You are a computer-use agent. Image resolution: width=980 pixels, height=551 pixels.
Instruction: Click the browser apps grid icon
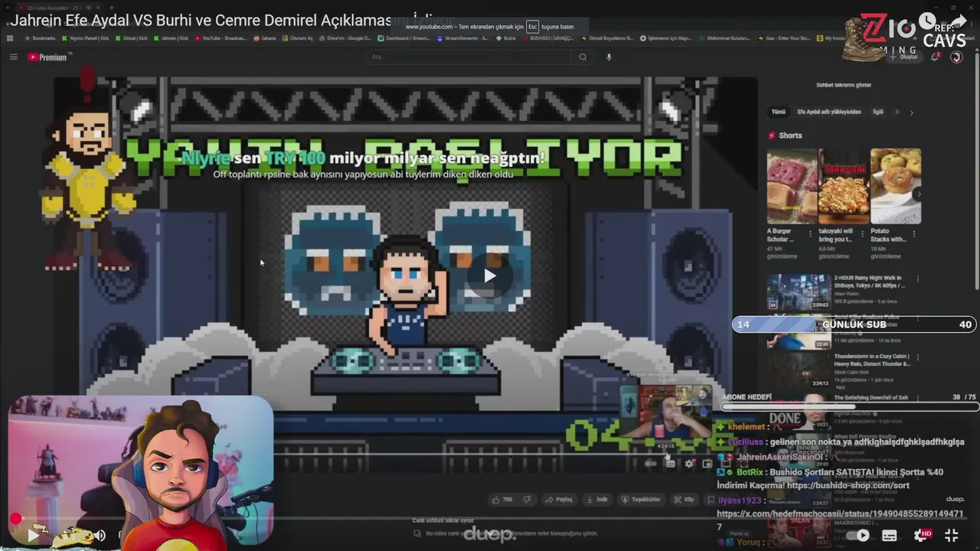(x=10, y=37)
